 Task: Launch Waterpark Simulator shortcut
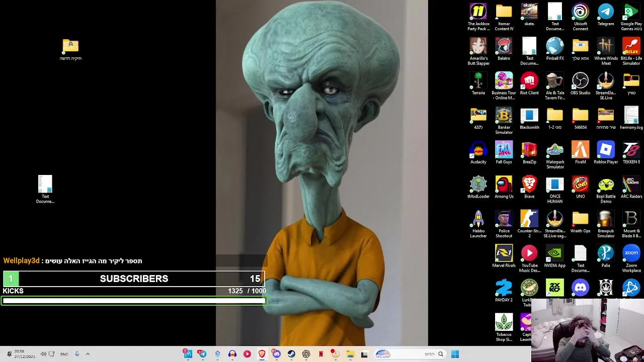[555, 155]
